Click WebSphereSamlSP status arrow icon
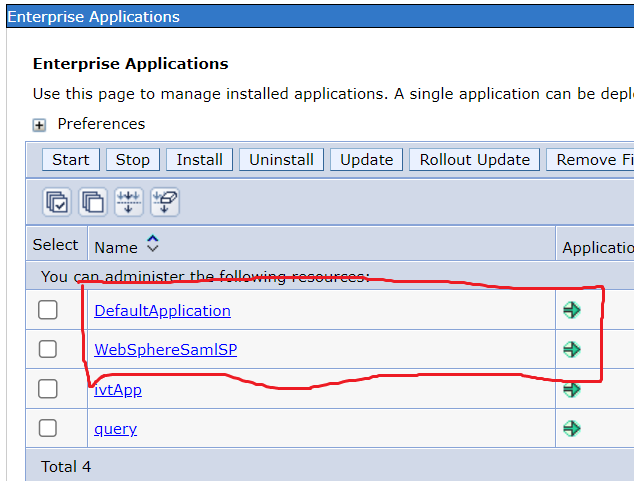Screen dimensions: 634x481 pos(572,349)
